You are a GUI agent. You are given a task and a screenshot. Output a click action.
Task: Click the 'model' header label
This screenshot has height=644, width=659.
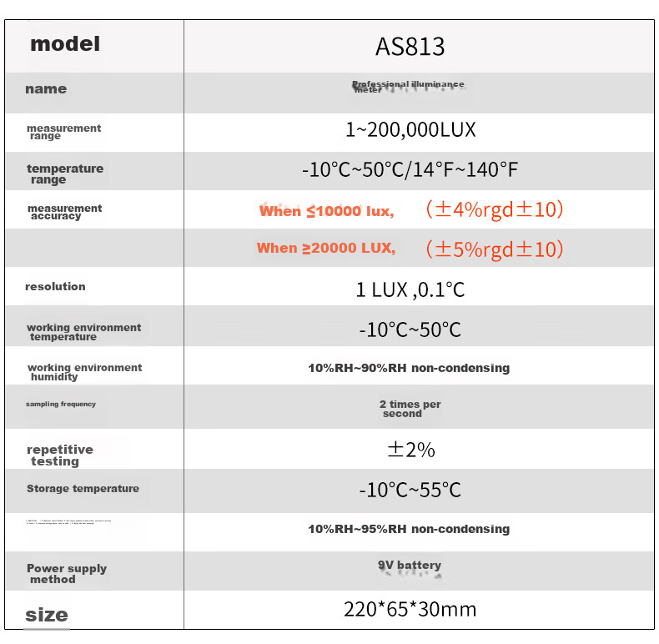tap(65, 44)
